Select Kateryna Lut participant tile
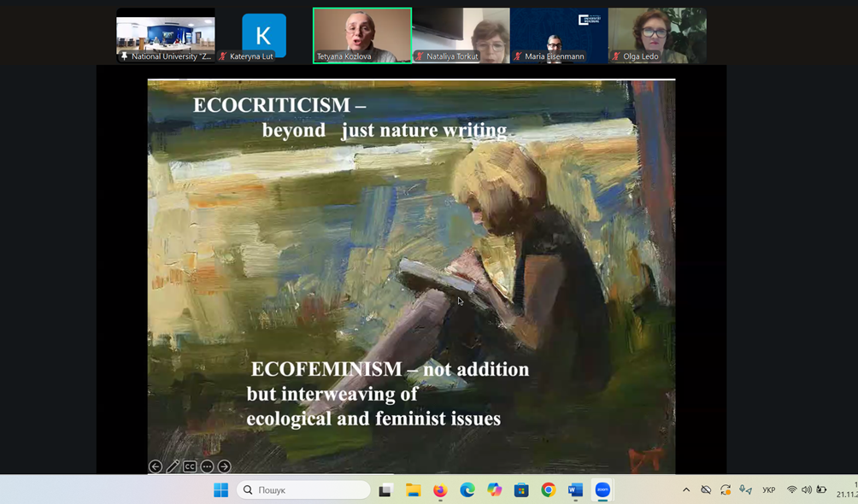This screenshot has width=858, height=504. pos(263,35)
